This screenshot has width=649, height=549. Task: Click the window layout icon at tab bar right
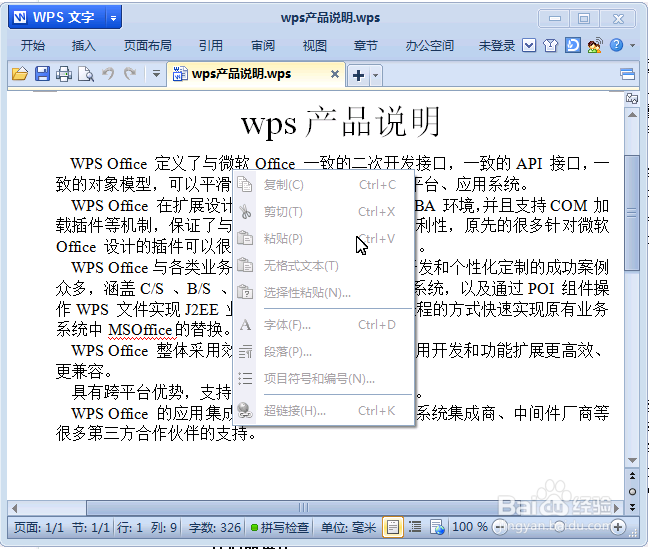[x=627, y=74]
